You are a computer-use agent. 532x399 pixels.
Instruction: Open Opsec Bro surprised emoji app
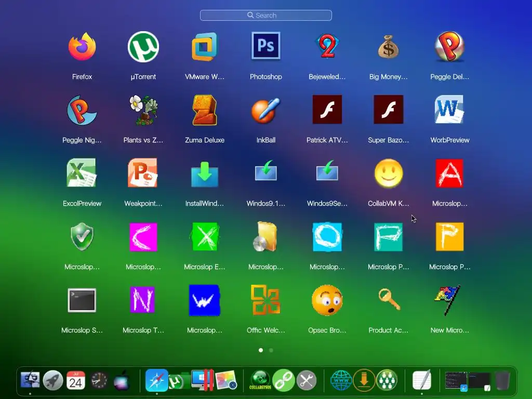coord(327,300)
